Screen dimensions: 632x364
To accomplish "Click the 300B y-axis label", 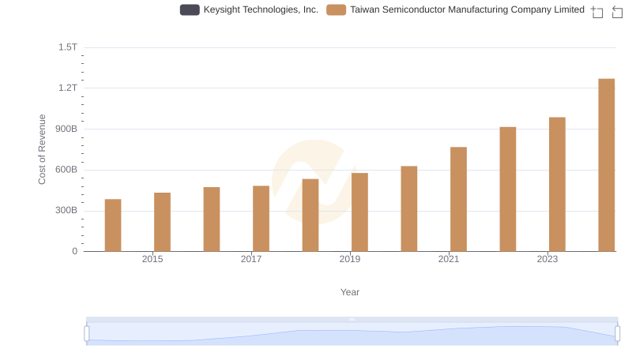I will [x=66, y=210].
